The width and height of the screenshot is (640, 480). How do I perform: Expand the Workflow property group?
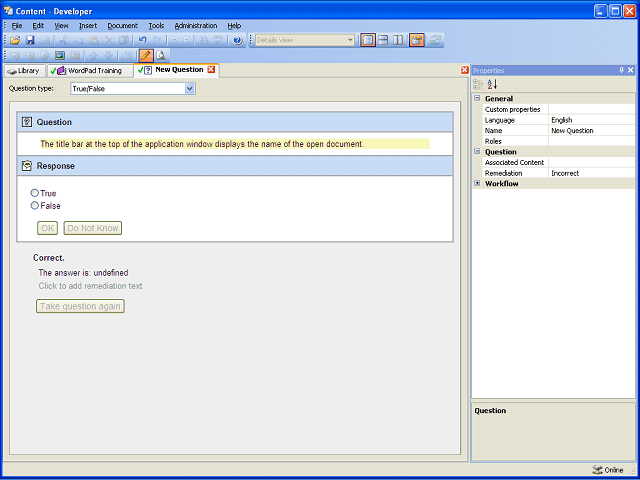point(477,183)
